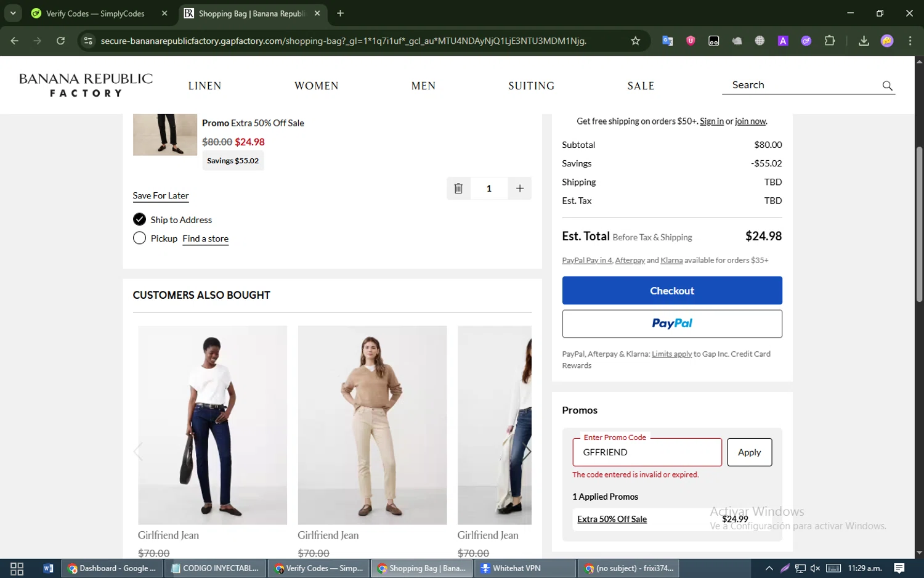The width and height of the screenshot is (924, 578).
Task: Click the browser address bar URL
Action: point(343,41)
